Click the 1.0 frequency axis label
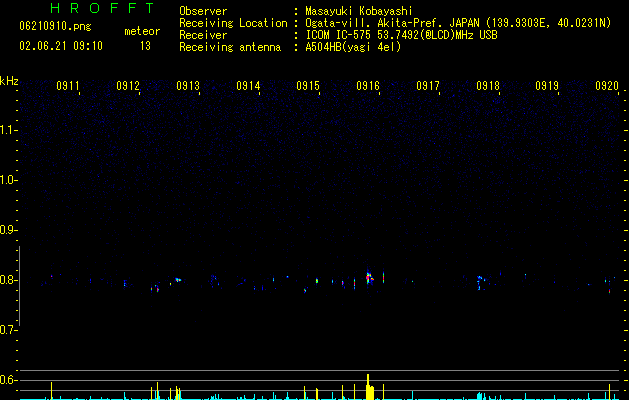The height and width of the screenshot is (400, 629). (7, 180)
